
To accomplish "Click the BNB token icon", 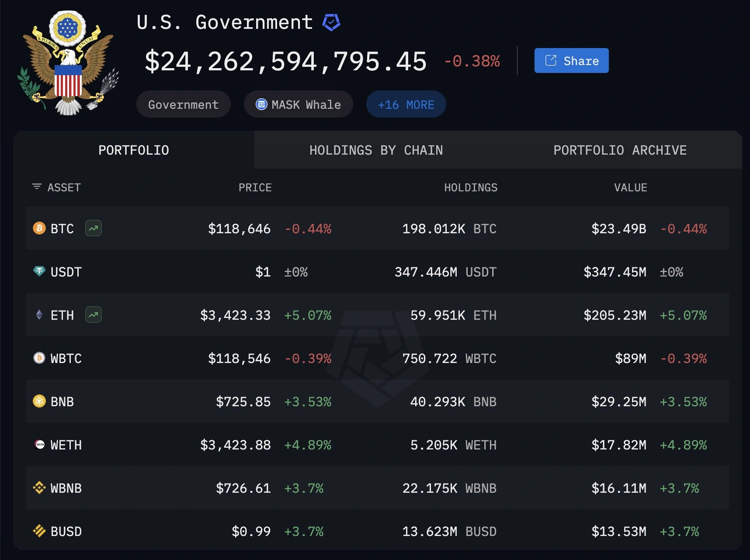I will [38, 401].
